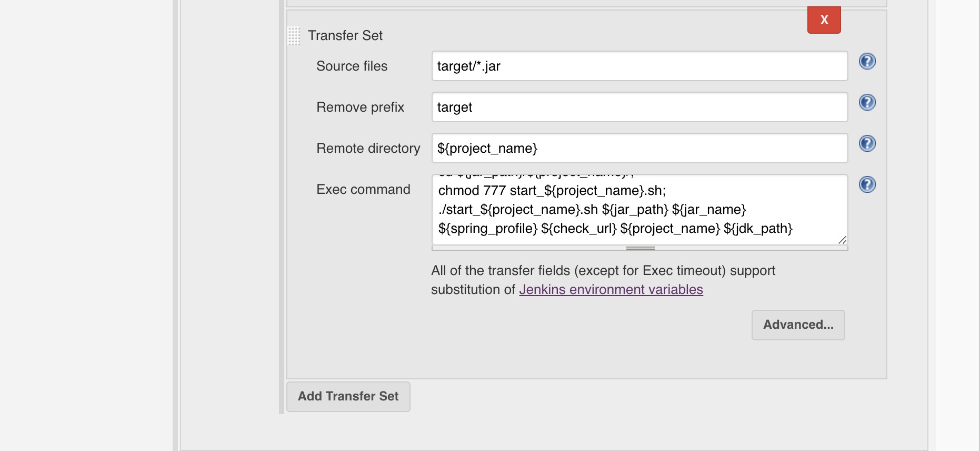This screenshot has height=451, width=980.
Task: Delete this Transfer Set with red X
Action: [x=824, y=20]
